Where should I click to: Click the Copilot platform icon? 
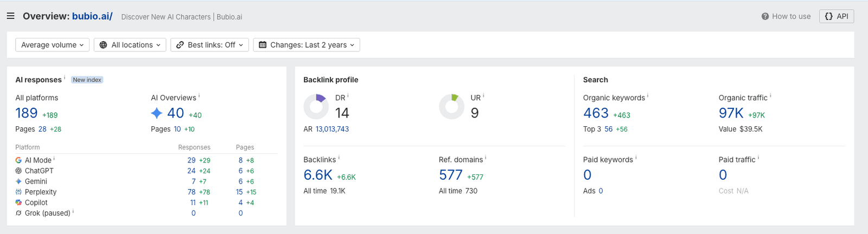pos(18,203)
